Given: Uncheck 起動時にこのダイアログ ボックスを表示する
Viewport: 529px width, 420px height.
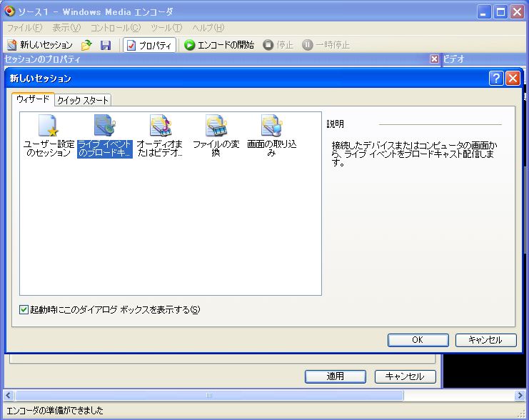Looking at the screenshot, I should point(24,310).
